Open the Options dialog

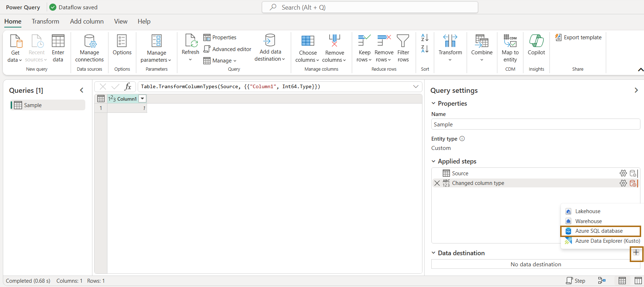coord(122,45)
